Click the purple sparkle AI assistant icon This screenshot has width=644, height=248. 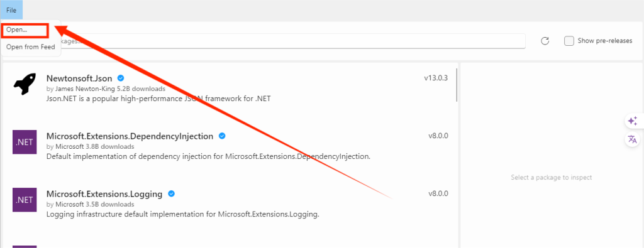click(x=633, y=121)
